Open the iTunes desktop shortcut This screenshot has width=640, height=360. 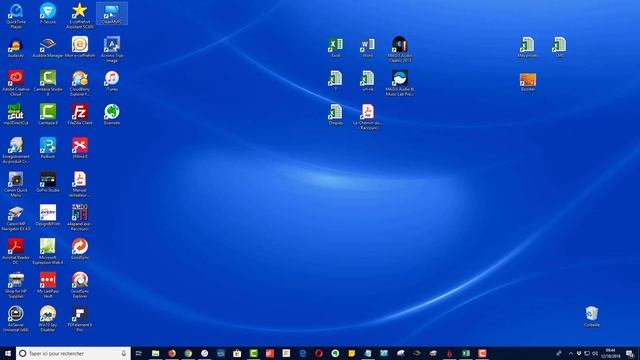pyautogui.click(x=112, y=80)
